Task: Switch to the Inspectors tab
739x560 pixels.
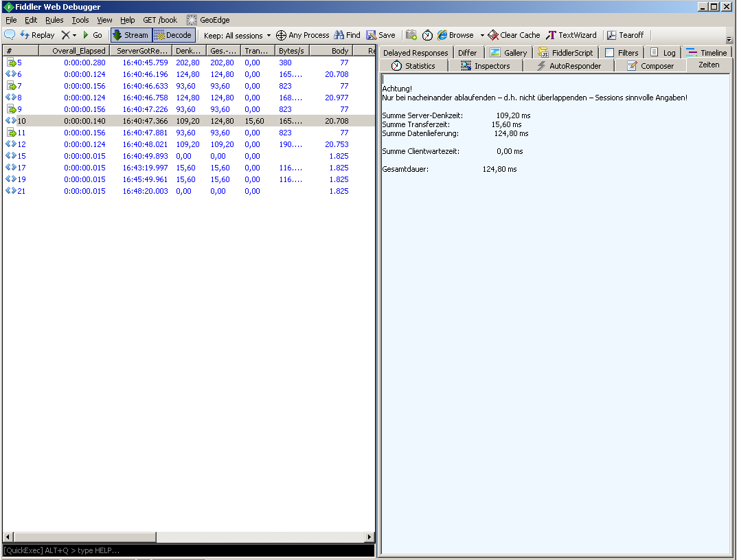Action: (x=486, y=66)
